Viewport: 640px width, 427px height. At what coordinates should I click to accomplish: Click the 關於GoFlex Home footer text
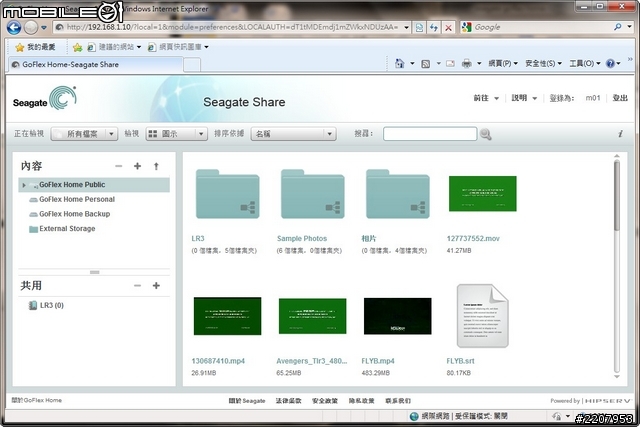(x=37, y=400)
